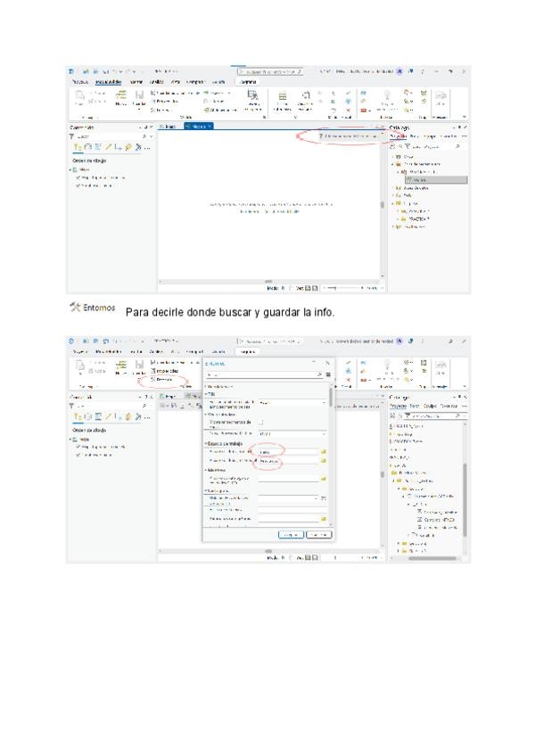This screenshot has height=756, width=535.
Task: Select List by Snapping in upper Contents pane
Action: 119,147
